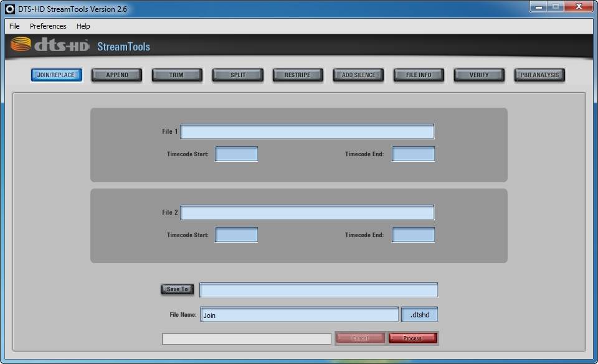Open the Preferences menu
598x364 pixels.
tap(48, 26)
